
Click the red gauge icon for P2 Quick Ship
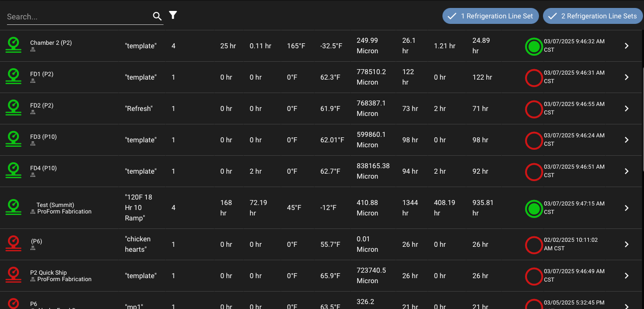13,275
